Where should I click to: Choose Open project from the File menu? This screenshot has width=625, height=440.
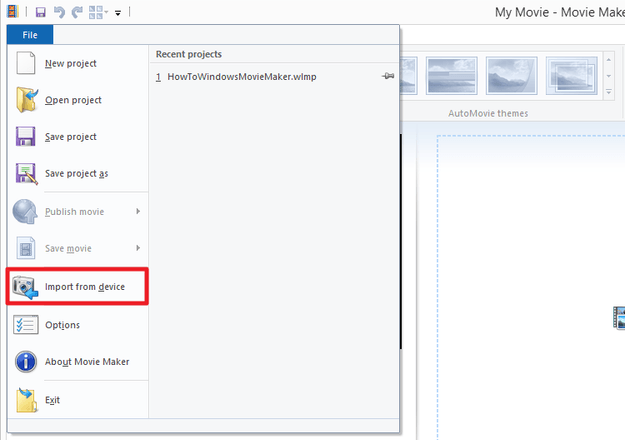[78, 100]
